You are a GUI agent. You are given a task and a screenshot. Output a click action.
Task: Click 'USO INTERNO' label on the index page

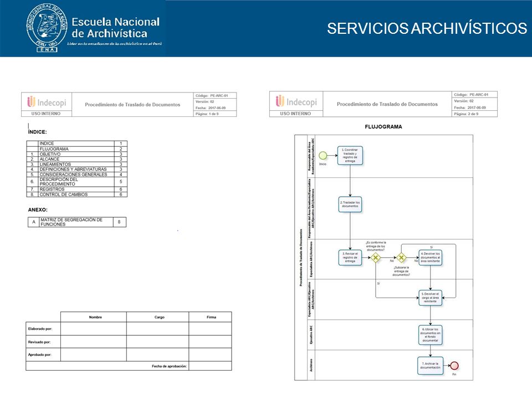pyautogui.click(x=46, y=114)
